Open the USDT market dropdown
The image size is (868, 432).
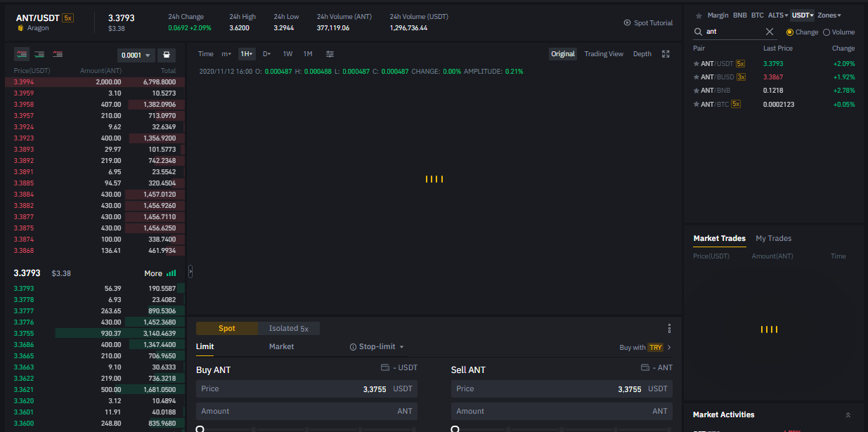[803, 15]
